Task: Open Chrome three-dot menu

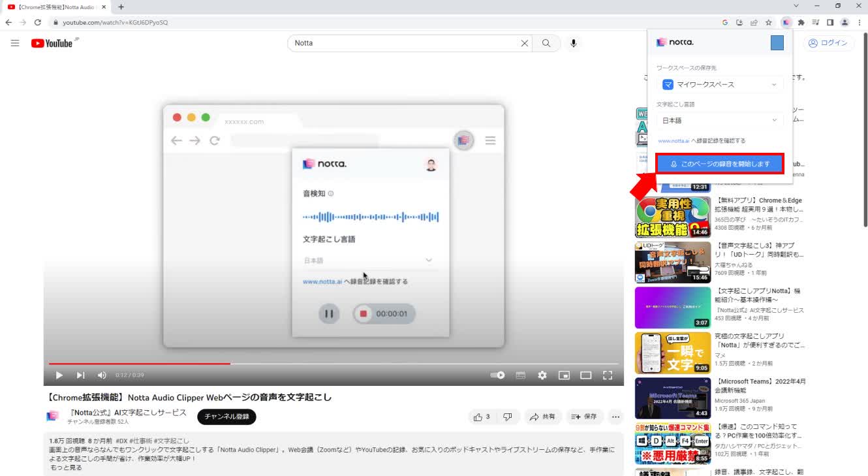Action: coord(860,22)
